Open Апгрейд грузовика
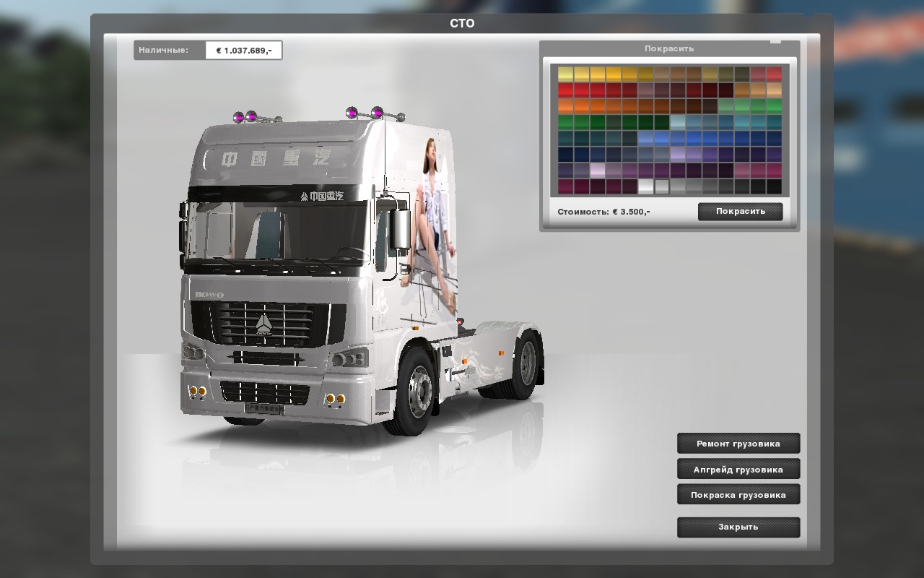Viewport: 924px width, 578px height. 738,469
